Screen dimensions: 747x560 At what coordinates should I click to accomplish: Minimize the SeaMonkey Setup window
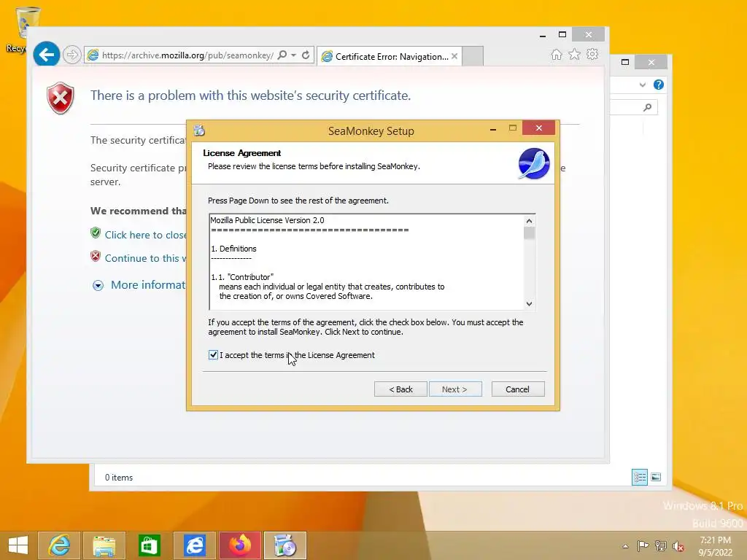tap(493, 128)
